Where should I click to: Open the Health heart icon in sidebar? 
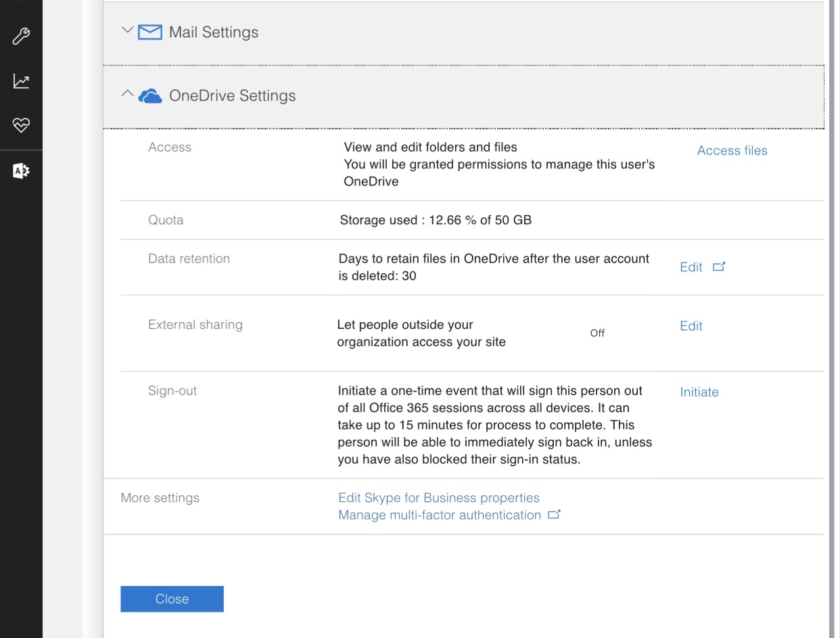pos(21,125)
